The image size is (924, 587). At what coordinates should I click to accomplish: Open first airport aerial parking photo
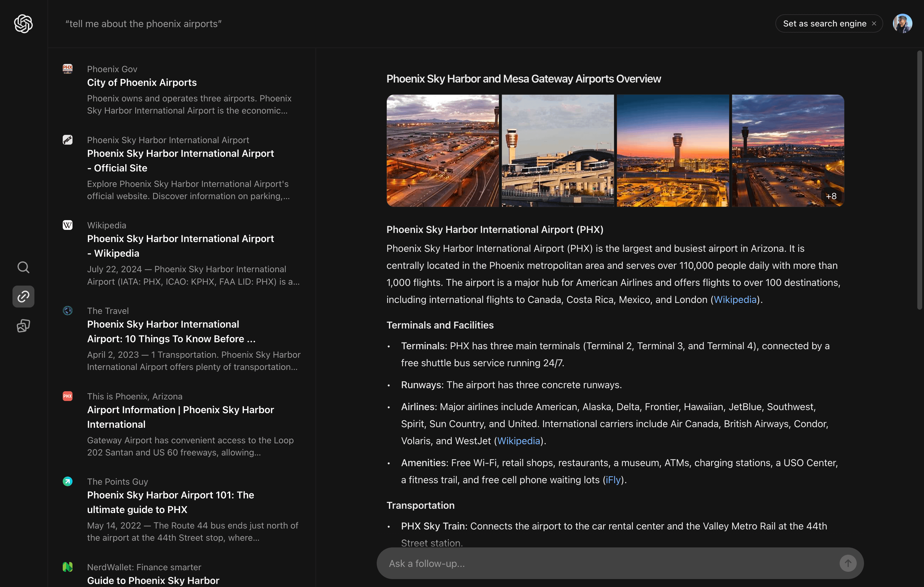[443, 151]
